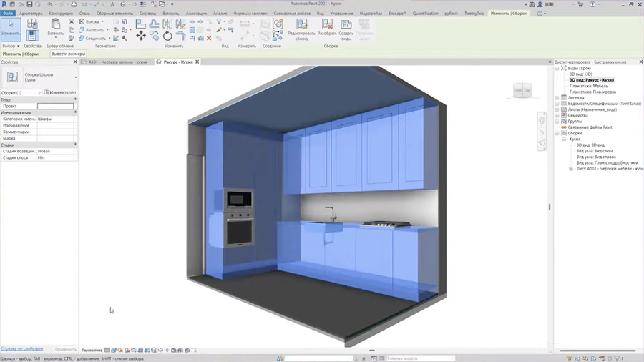Click the red Delete X icon
Viewport: 644px width, 362px height.
[209, 38]
